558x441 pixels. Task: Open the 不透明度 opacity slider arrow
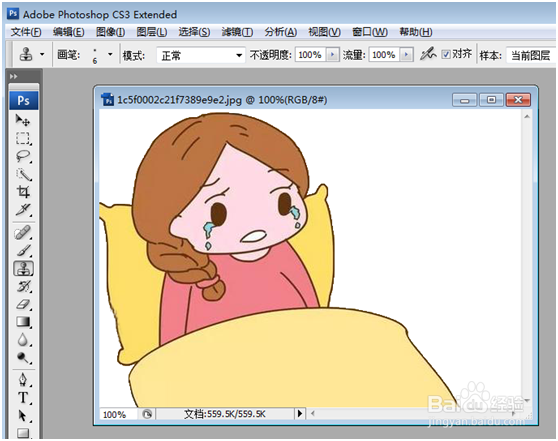tap(332, 55)
